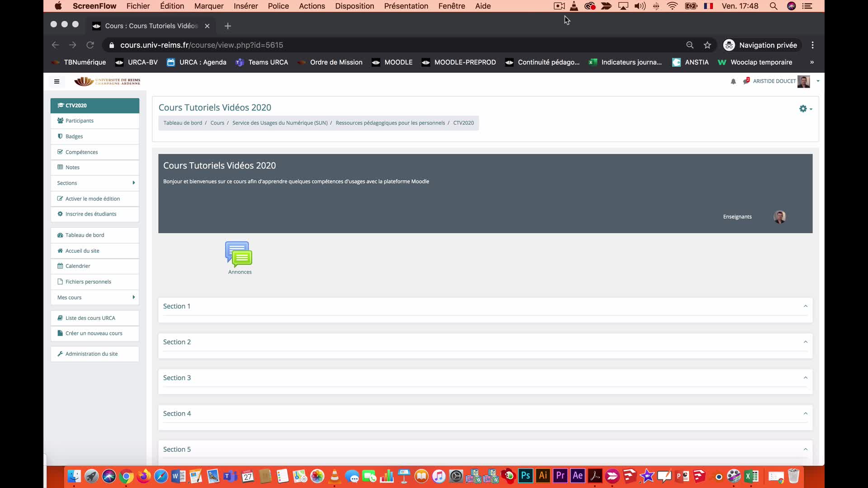This screenshot has height=488, width=868.
Task: Open the user menu dropdown arrow
Action: click(x=818, y=81)
